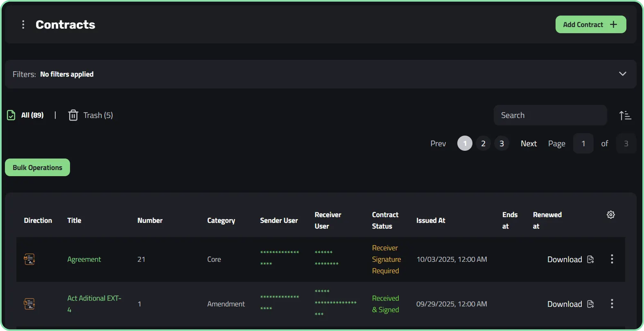Click the 09/29/2025, 12:00 AM date
The image size is (644, 331).
tap(452, 304)
